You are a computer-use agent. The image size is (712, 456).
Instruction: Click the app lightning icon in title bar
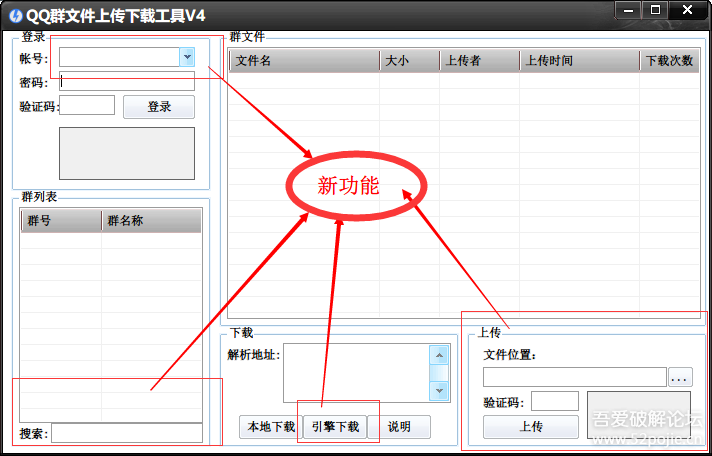click(x=15, y=16)
